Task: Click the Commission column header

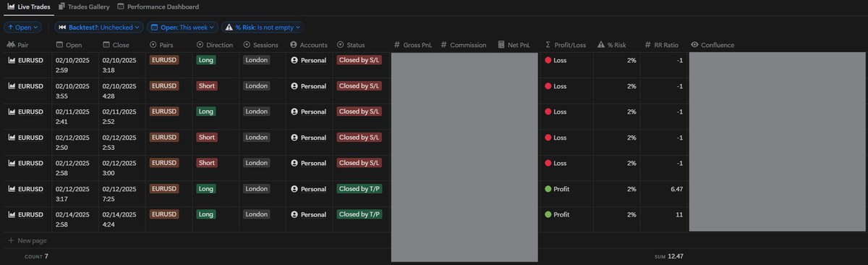Action: coord(463,45)
